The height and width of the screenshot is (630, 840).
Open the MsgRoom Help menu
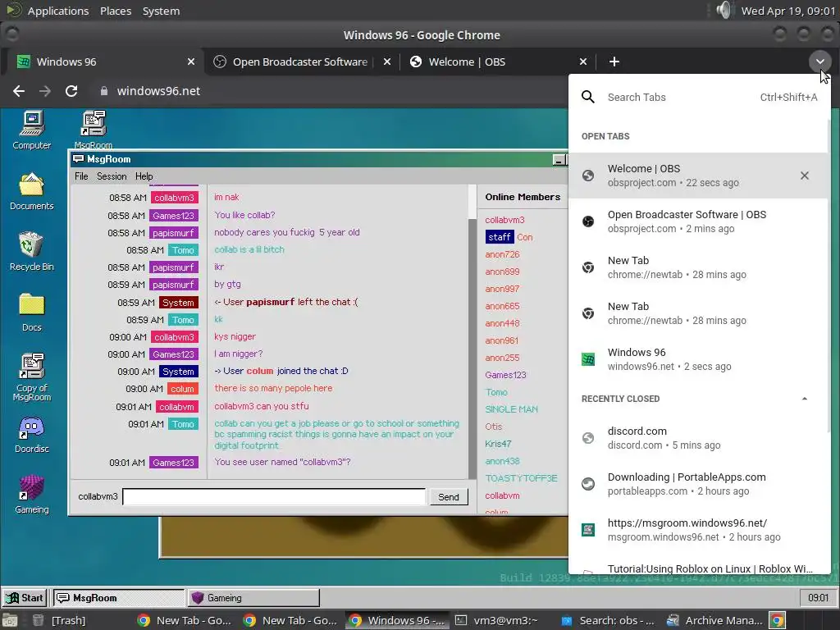point(144,176)
